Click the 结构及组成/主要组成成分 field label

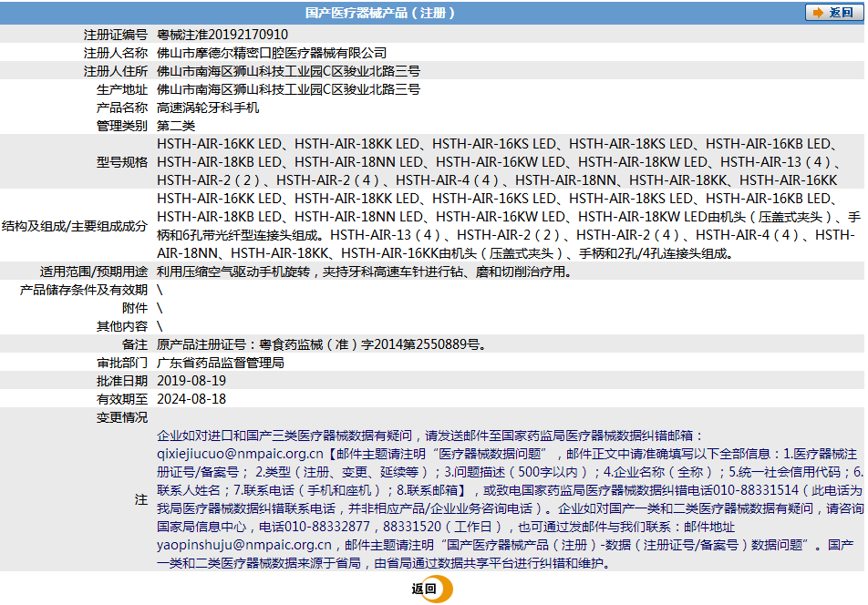pyautogui.click(x=75, y=226)
